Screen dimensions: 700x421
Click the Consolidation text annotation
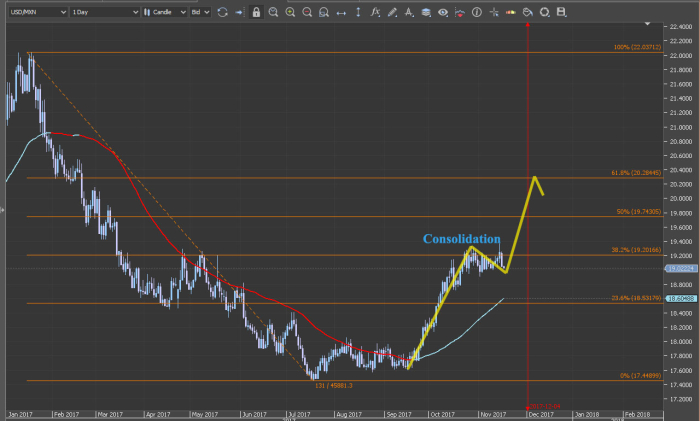pos(462,239)
